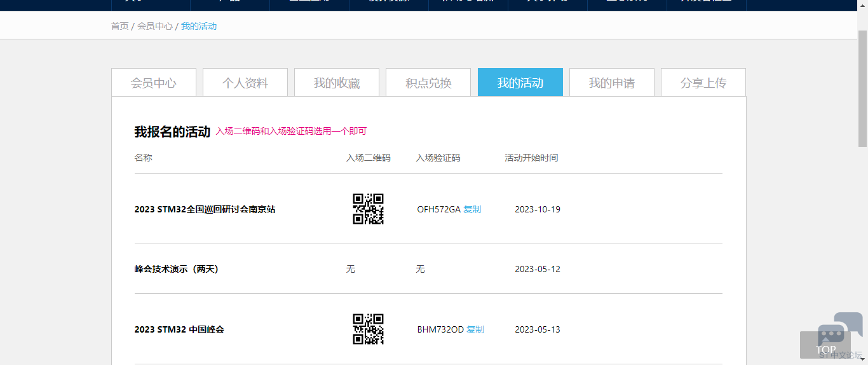Viewport: 868px width, 365px height.
Task: Copy the OFH572GA verification code
Action: pos(472,209)
